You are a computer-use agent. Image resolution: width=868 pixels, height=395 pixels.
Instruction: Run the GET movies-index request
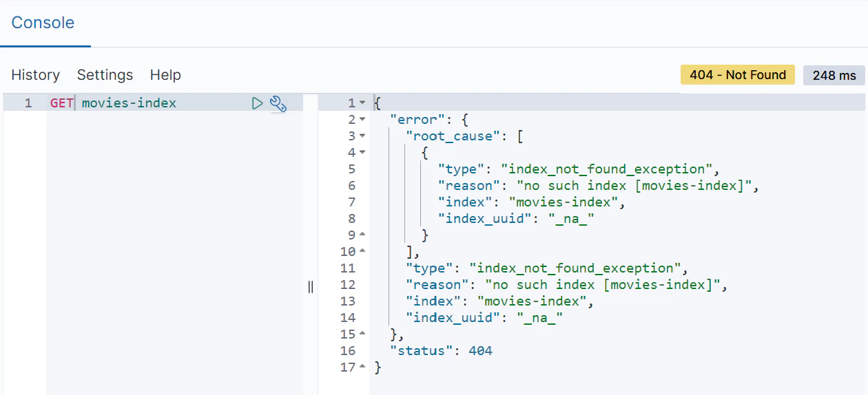coord(258,103)
